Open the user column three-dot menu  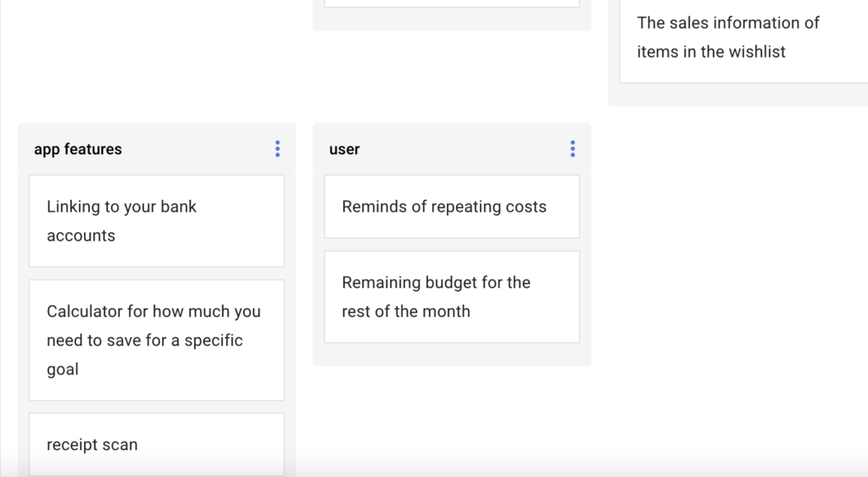coord(572,149)
